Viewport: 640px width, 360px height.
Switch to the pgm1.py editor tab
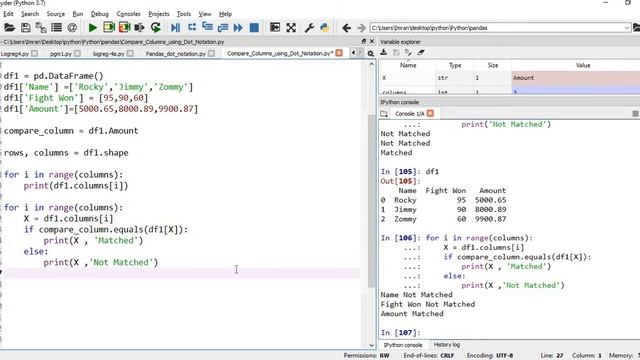pos(61,53)
